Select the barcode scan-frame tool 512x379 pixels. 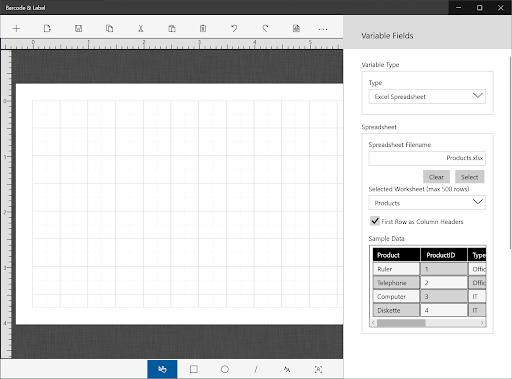(x=318, y=369)
